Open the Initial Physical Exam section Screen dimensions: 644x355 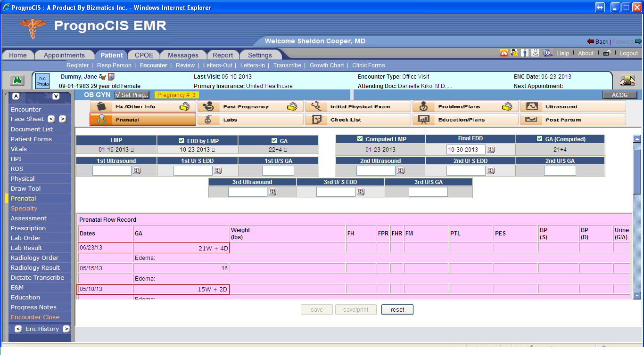358,106
